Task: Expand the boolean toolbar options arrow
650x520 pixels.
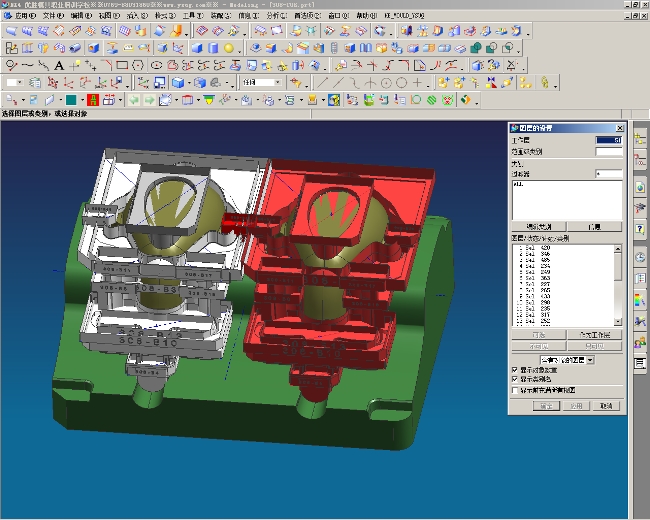Action: 519,51
